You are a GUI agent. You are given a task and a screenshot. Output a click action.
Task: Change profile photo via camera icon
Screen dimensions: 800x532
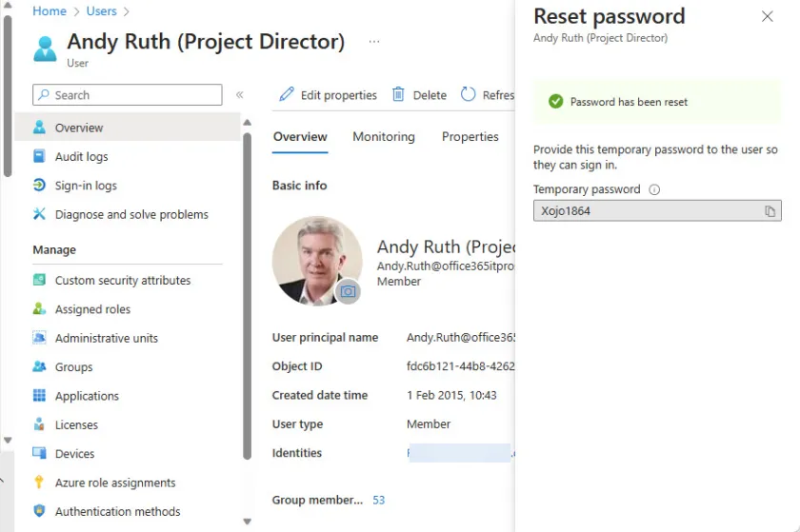pos(349,291)
